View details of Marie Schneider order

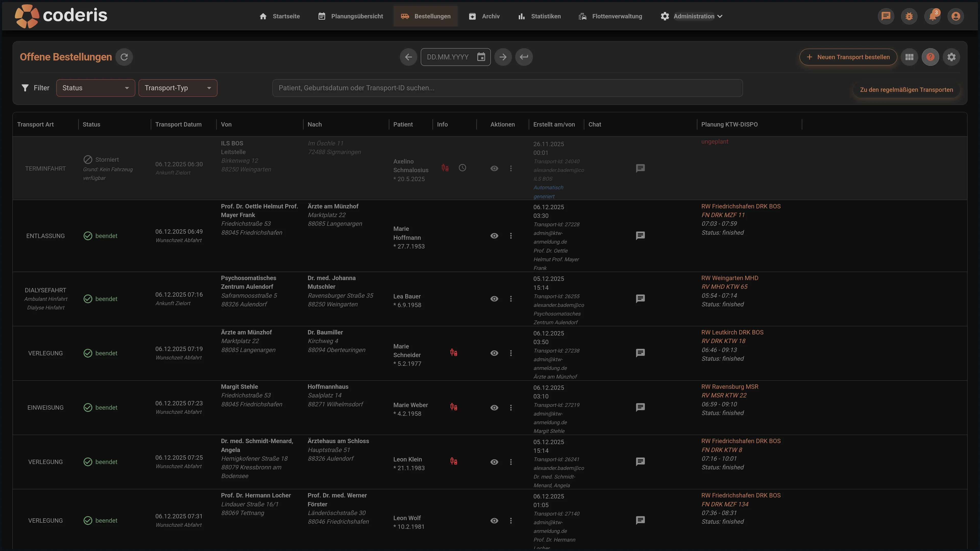[494, 353]
